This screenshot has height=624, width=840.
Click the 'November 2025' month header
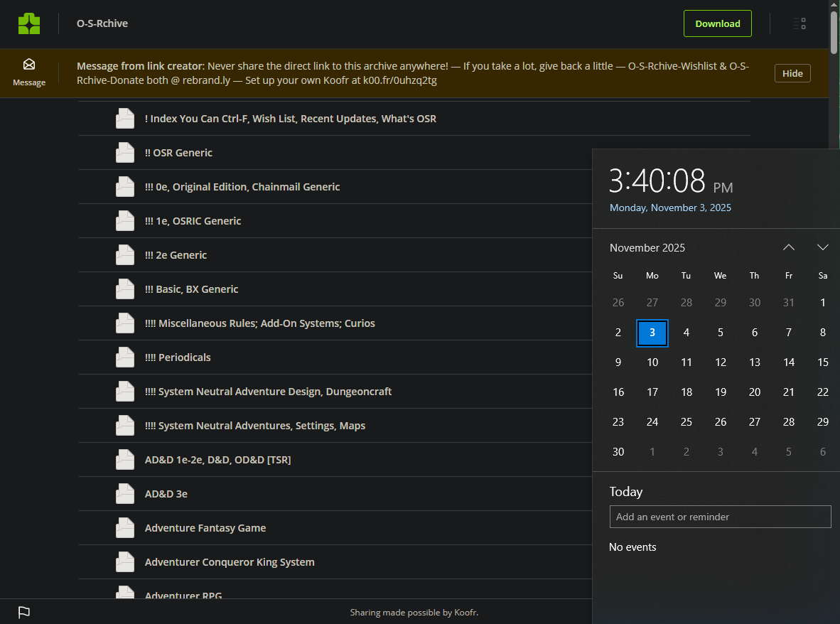click(x=647, y=247)
